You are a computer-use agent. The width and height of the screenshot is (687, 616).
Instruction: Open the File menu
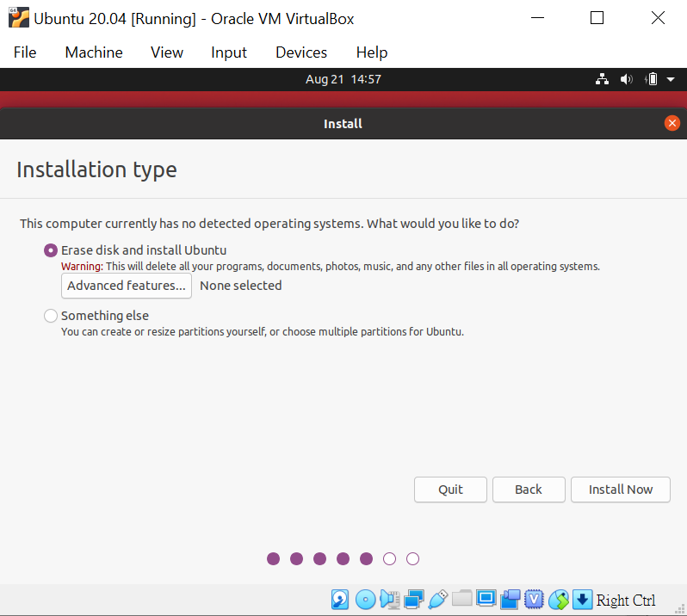25,52
